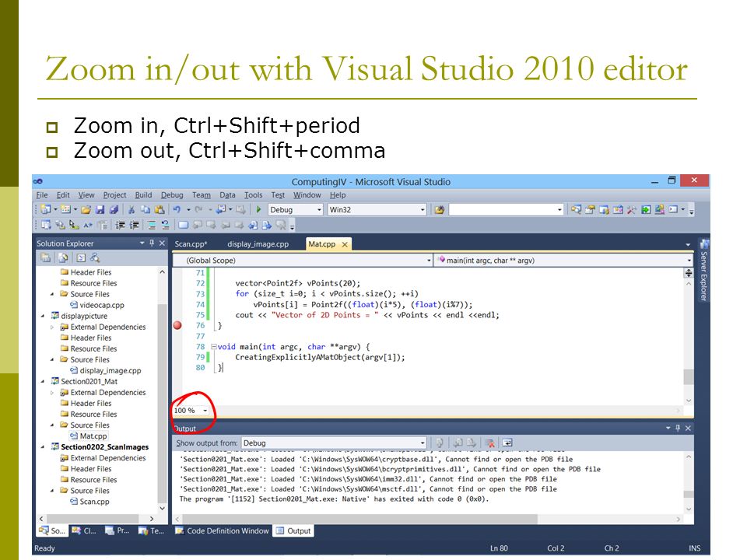
Task: Click the Save All toolbar icon
Action: (114, 209)
